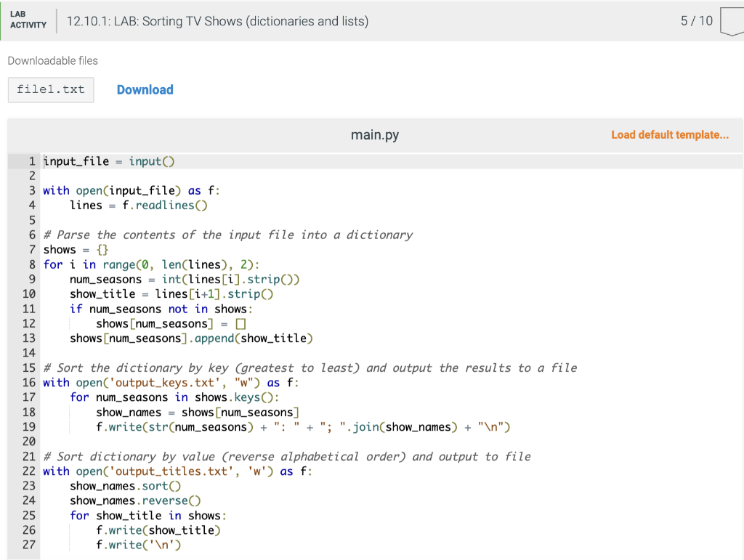Click the file1.txt file chip
Image resolution: width=744 pixels, height=560 pixels.
click(50, 89)
